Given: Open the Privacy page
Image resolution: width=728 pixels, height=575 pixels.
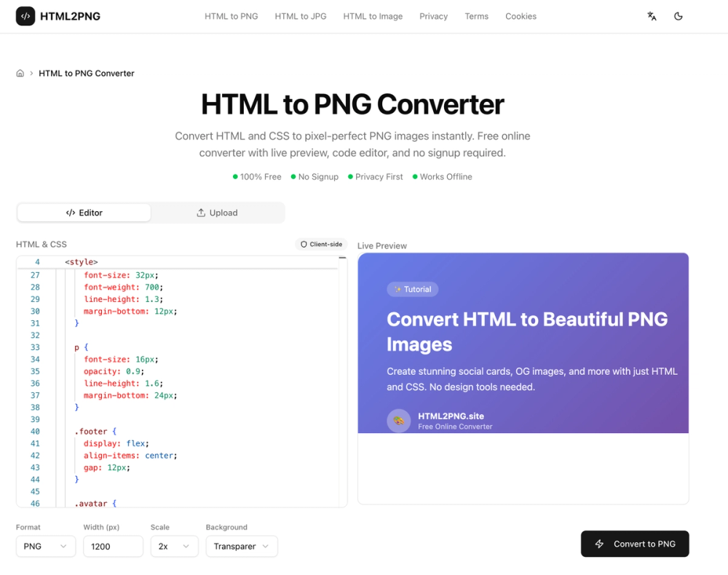Looking at the screenshot, I should (x=433, y=16).
